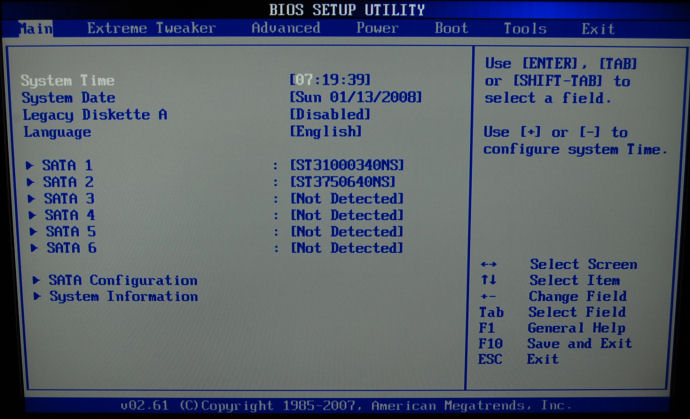Select the SATA 3 entry label
Viewport: 690px width, 419px height.
(69, 198)
